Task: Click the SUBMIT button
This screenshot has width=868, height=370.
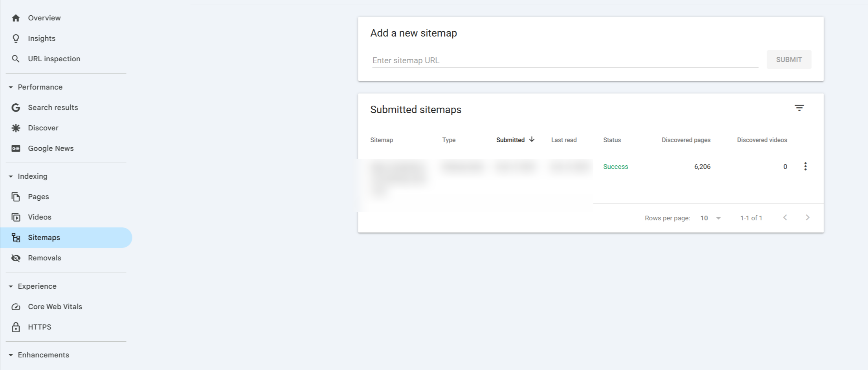Action: (x=789, y=59)
